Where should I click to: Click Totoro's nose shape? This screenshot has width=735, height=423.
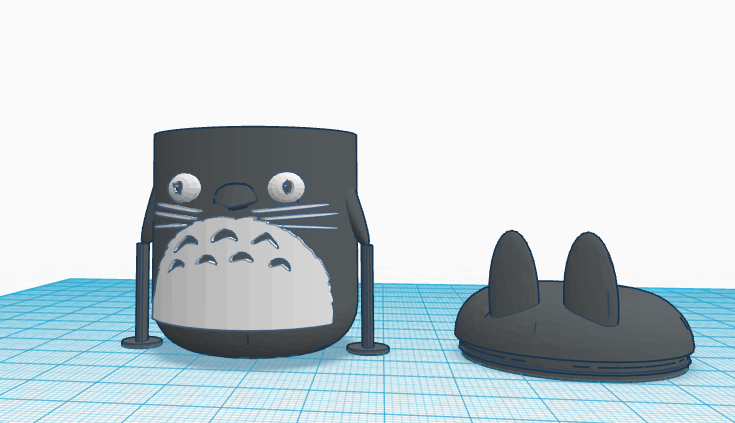coord(236,196)
